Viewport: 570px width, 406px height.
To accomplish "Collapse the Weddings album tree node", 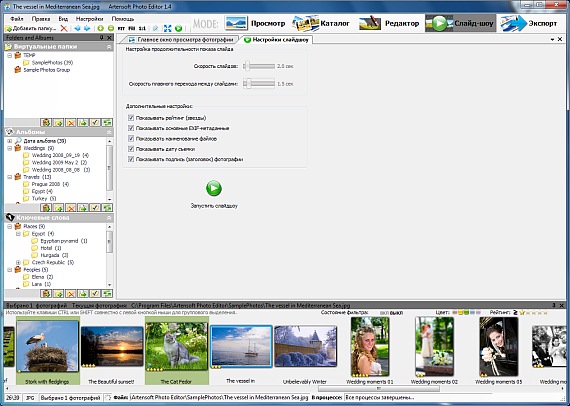I will click(x=10, y=148).
